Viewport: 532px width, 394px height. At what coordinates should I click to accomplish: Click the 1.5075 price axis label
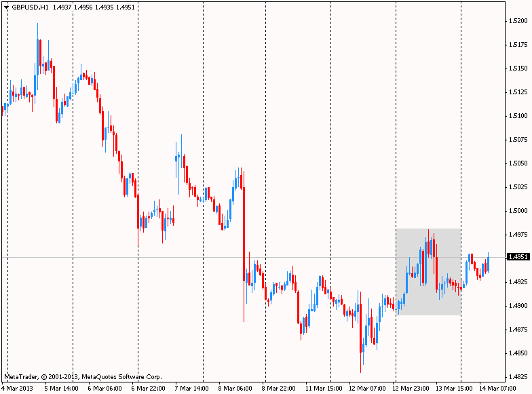[518, 140]
